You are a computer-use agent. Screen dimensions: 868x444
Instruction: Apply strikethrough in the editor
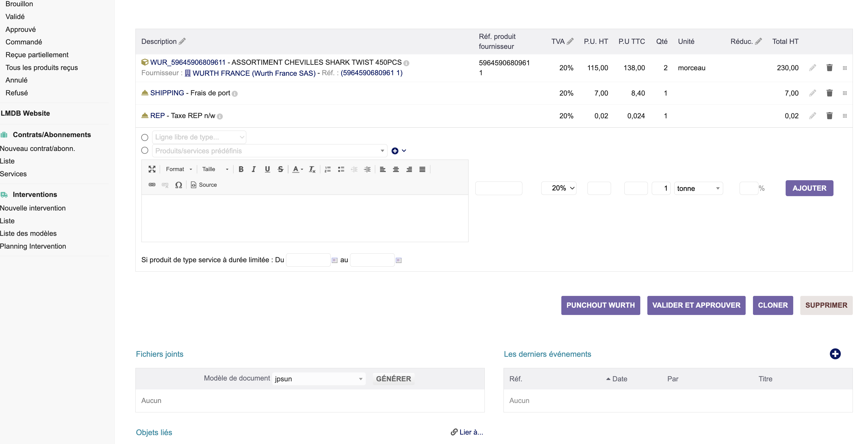click(280, 169)
